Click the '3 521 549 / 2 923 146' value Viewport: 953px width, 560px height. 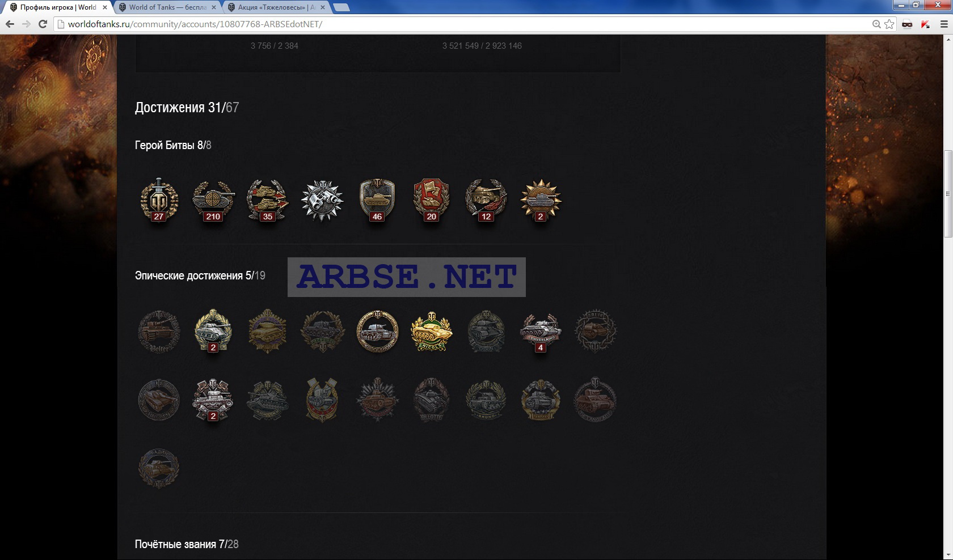pyautogui.click(x=482, y=46)
